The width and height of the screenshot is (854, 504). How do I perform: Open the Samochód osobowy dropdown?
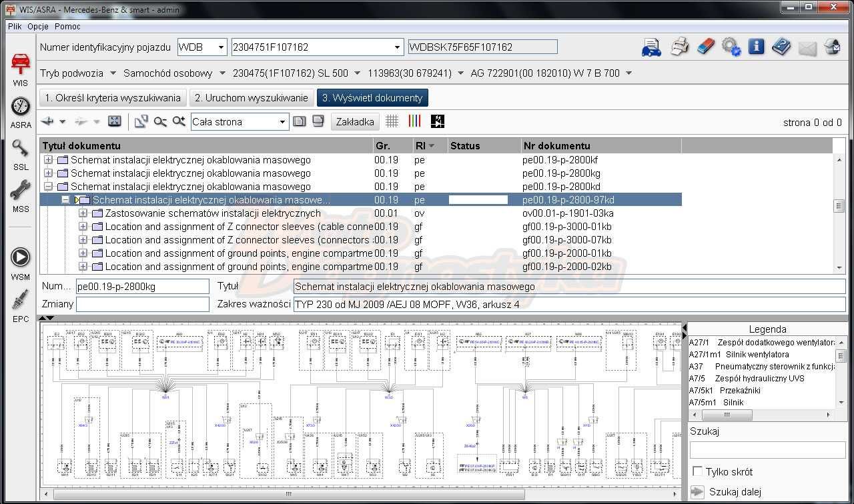(x=222, y=73)
